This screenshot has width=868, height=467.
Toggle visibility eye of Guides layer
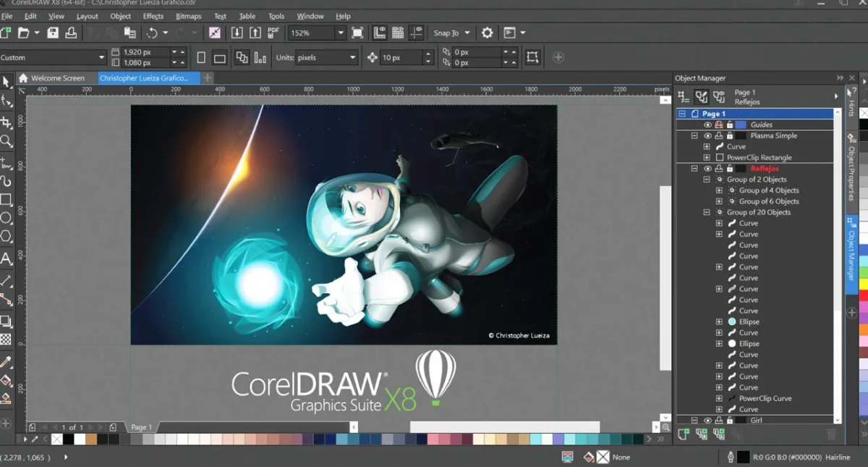point(707,125)
